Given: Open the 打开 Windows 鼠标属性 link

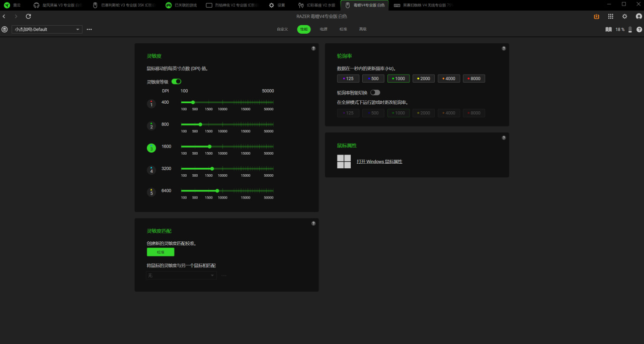Looking at the screenshot, I should click(379, 162).
